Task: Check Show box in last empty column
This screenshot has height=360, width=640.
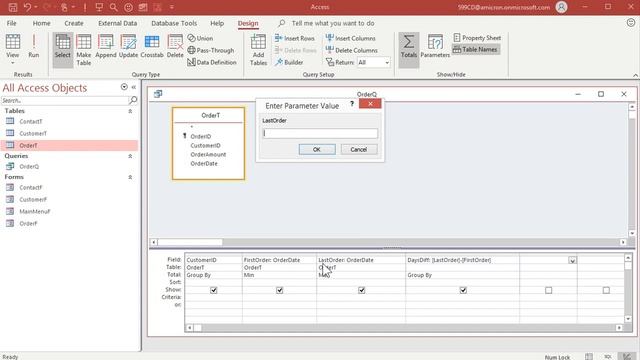Action: click(x=607, y=290)
